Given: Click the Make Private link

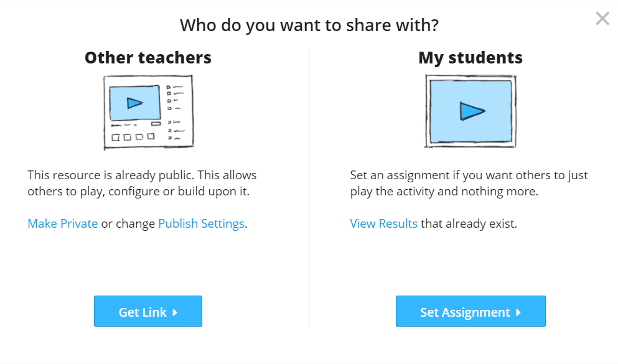Looking at the screenshot, I should (x=62, y=223).
